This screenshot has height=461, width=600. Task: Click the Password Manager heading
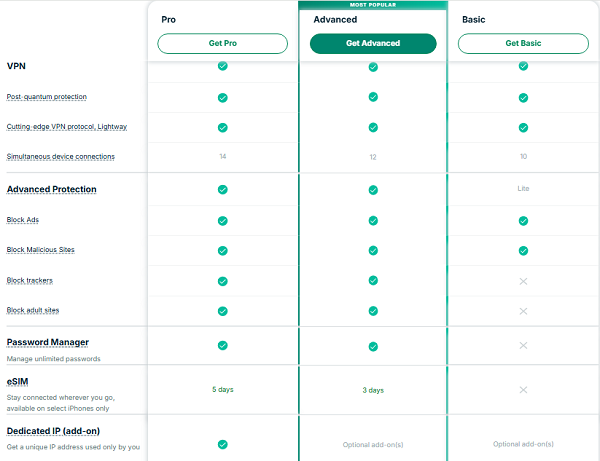click(48, 343)
